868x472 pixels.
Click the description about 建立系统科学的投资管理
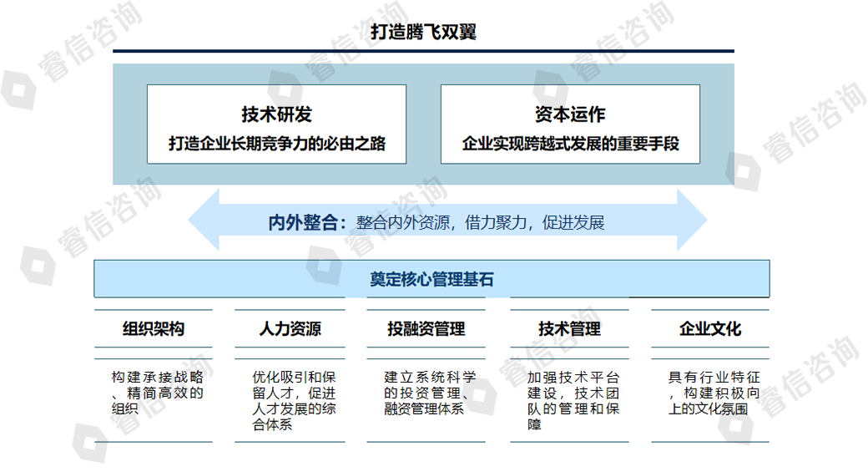(x=430, y=393)
